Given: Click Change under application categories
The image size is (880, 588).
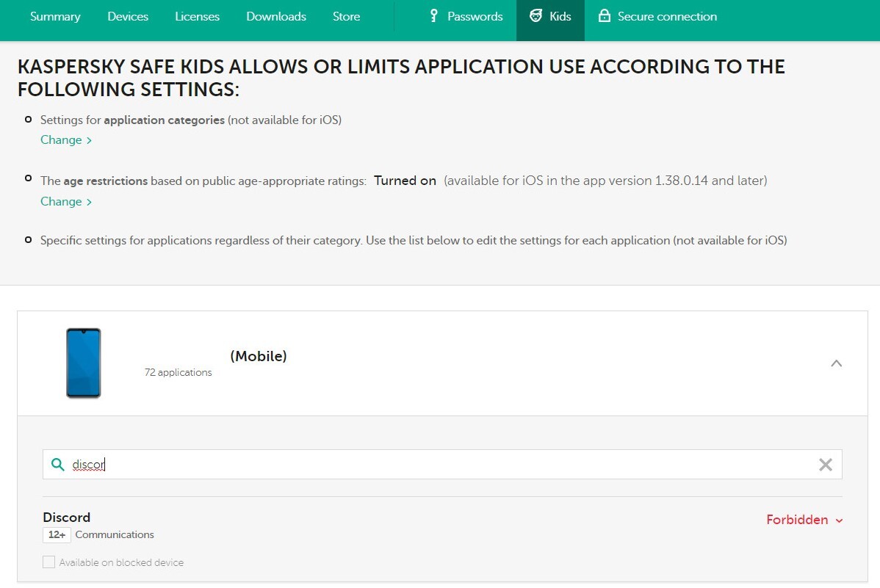Looking at the screenshot, I should [66, 140].
